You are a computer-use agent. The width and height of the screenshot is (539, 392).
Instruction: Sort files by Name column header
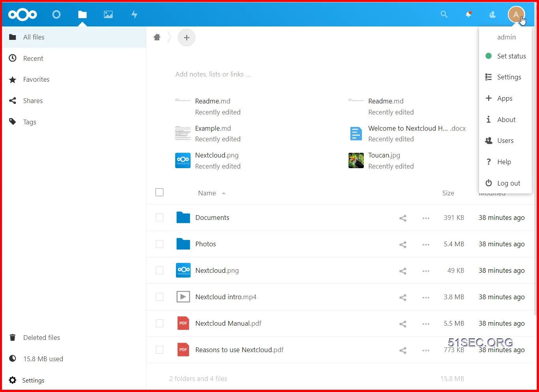(207, 193)
